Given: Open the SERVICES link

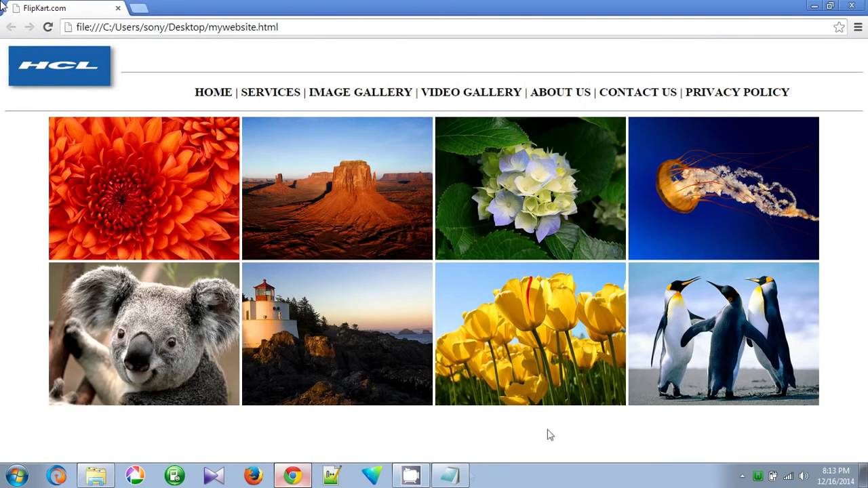Looking at the screenshot, I should tap(270, 92).
